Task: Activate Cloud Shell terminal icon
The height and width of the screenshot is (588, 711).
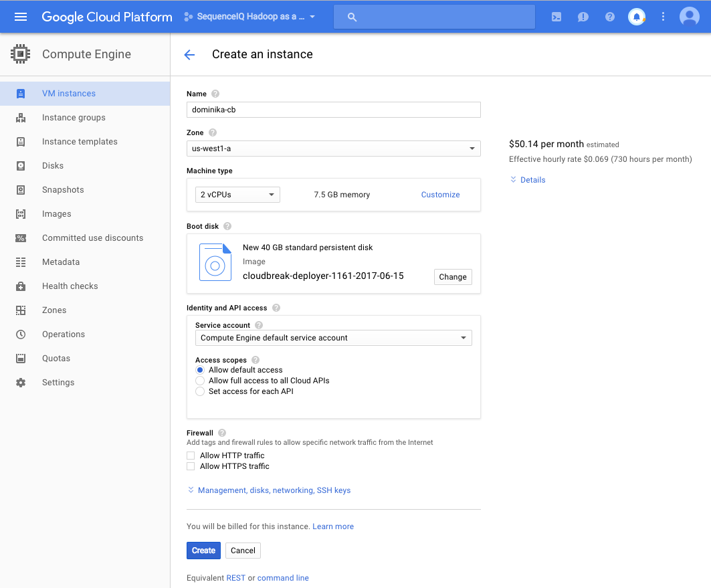Action: 556,17
